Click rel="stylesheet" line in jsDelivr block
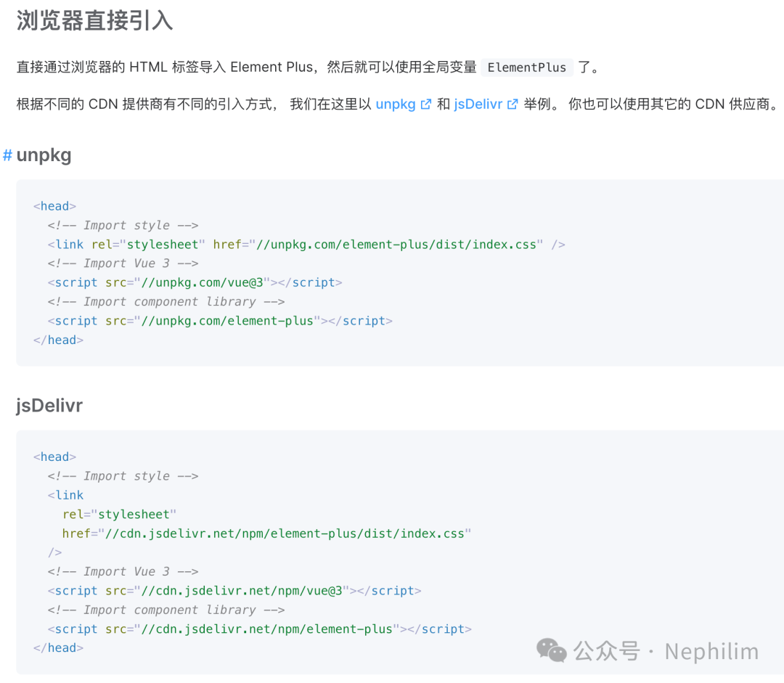The image size is (784, 683). click(x=120, y=515)
